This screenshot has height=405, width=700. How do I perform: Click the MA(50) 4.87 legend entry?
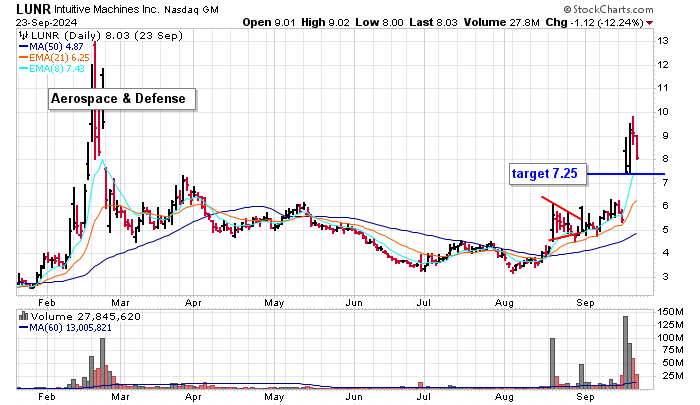click(51, 46)
